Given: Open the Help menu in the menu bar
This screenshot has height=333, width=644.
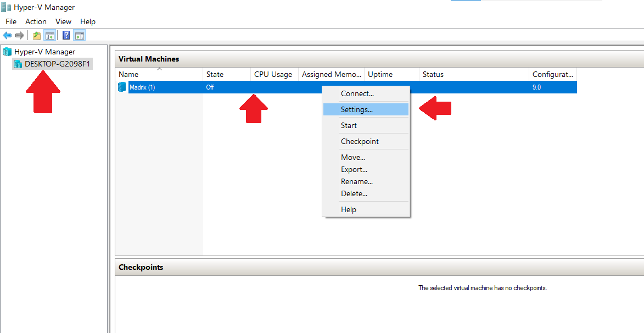Looking at the screenshot, I should click(x=87, y=21).
